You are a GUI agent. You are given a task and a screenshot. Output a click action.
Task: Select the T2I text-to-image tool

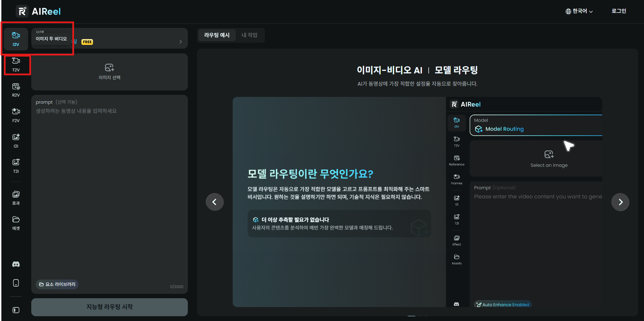[x=16, y=166]
